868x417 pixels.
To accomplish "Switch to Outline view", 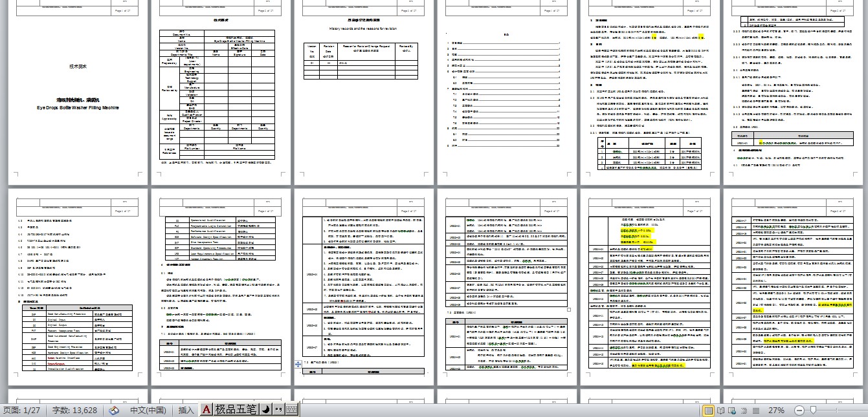I will (744, 410).
